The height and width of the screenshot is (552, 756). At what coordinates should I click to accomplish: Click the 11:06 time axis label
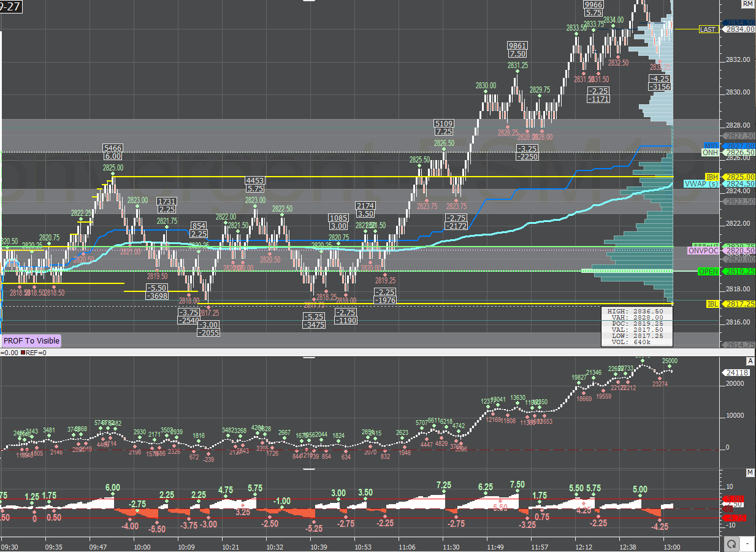pos(407,546)
